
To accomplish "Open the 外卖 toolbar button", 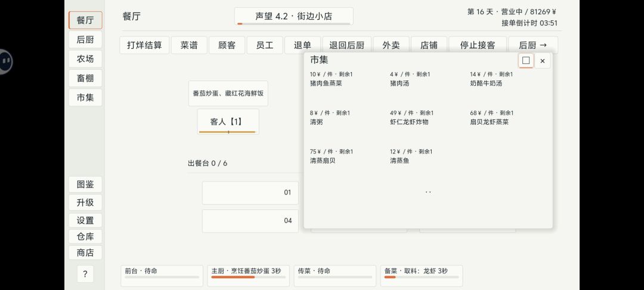I will point(391,45).
